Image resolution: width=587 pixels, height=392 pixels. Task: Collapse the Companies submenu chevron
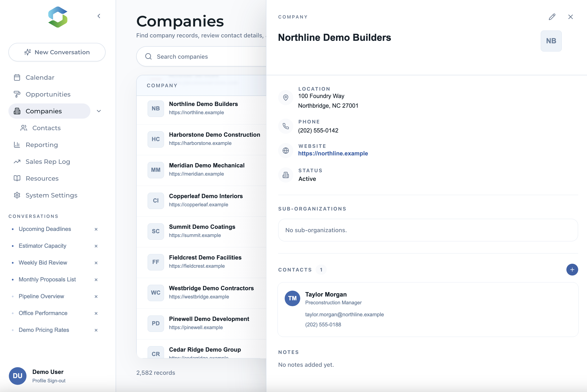(x=99, y=111)
